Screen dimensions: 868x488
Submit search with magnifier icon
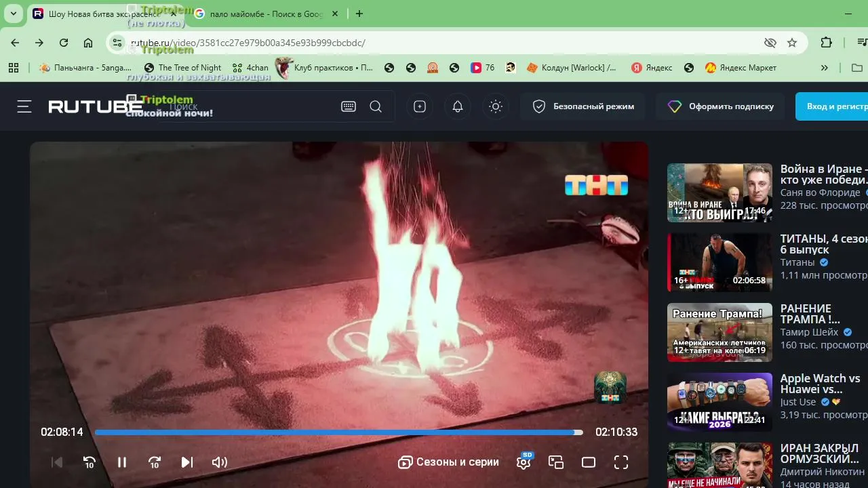(376, 106)
